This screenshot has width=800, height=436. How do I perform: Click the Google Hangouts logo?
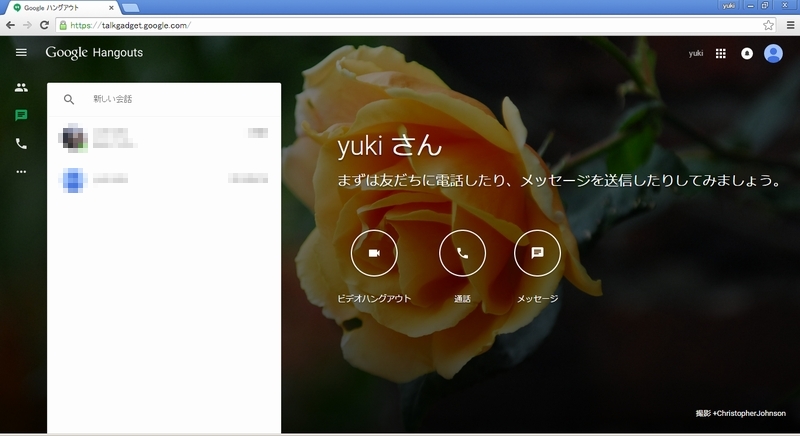point(94,53)
